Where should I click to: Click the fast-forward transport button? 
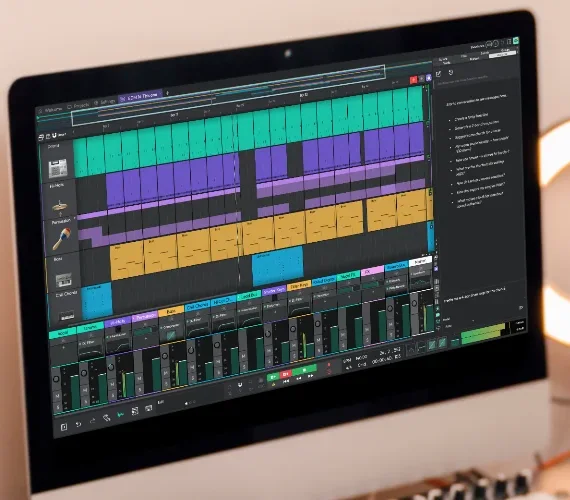click(x=310, y=376)
